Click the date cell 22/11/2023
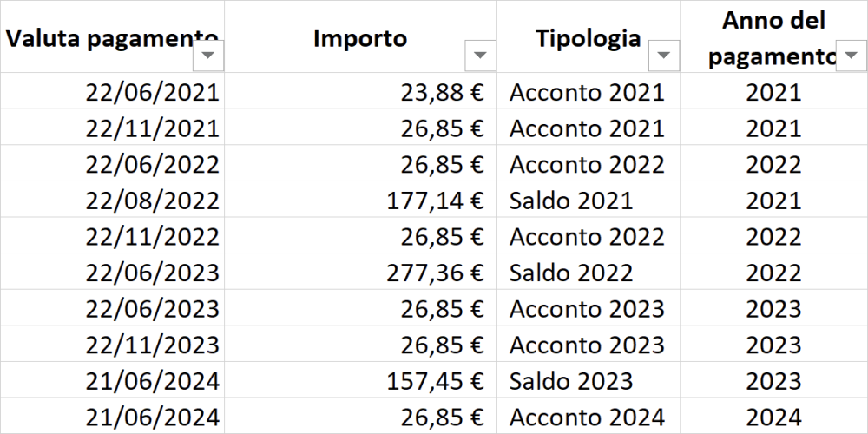 112,345
